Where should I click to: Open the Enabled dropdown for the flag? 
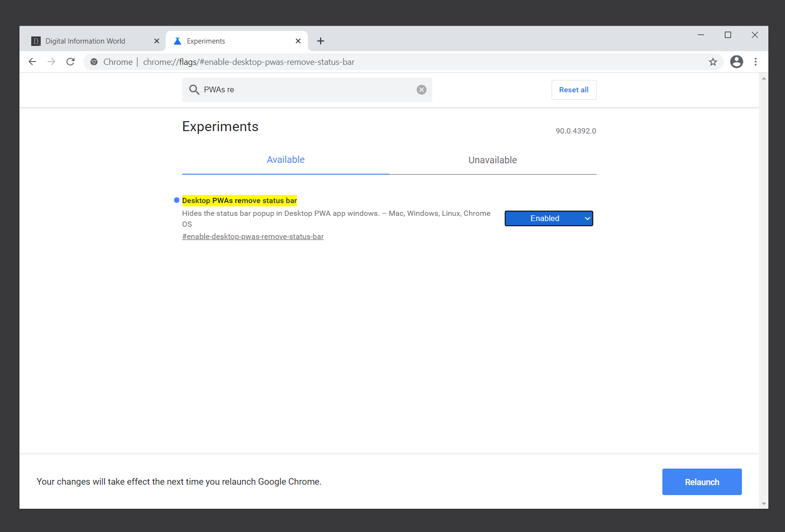tap(548, 218)
